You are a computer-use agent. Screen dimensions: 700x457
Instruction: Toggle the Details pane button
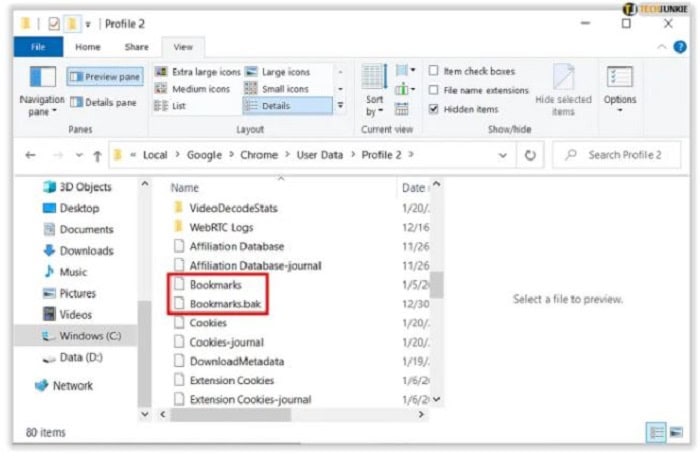[103, 103]
